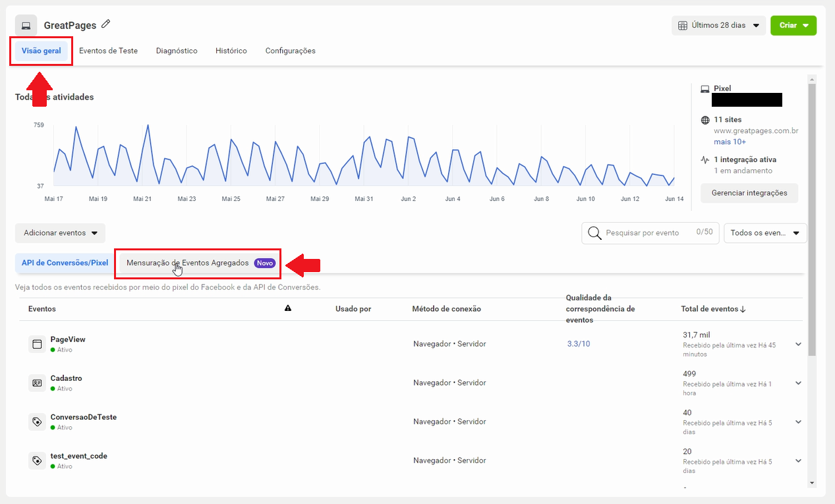Open the Todos os eventos filter dropdown
This screenshot has width=835, height=504.
[765, 233]
